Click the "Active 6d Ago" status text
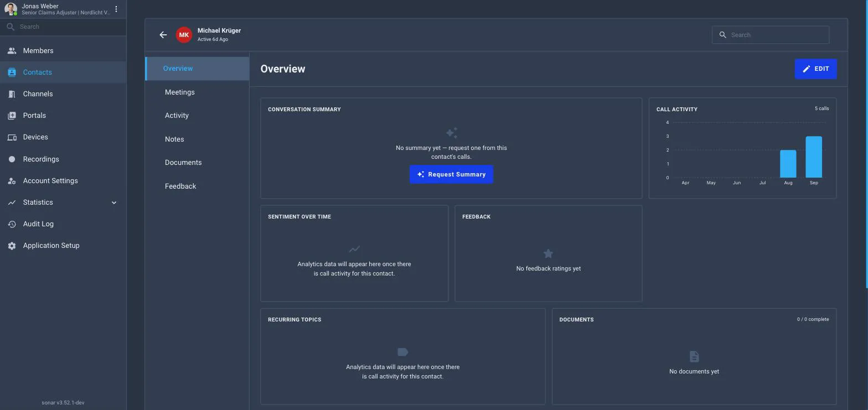Screen dimensions: 868x410 point(213,39)
